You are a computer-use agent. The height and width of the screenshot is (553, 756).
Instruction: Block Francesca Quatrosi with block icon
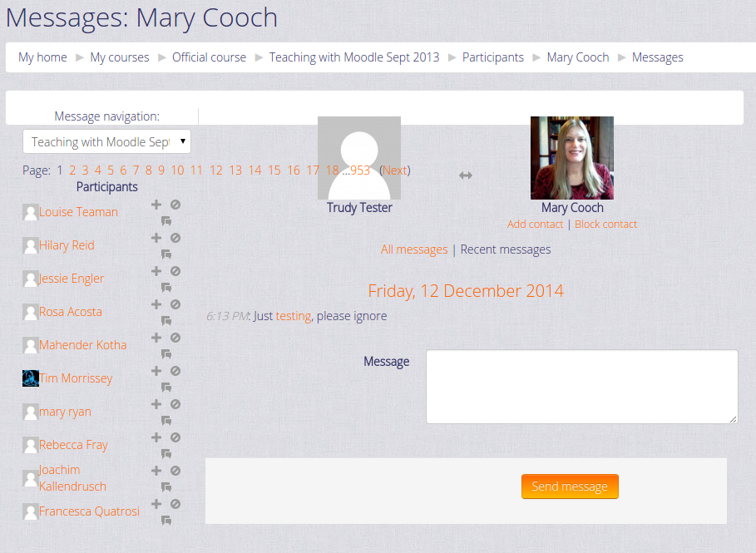(175, 504)
